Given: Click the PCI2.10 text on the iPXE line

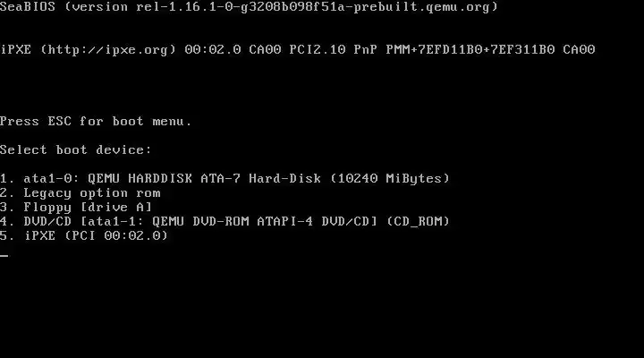Looking at the screenshot, I should [x=318, y=50].
